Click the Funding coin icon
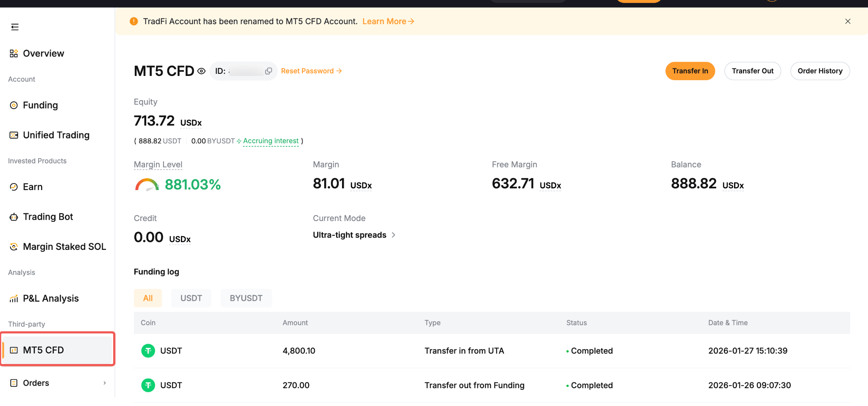 click(14, 105)
